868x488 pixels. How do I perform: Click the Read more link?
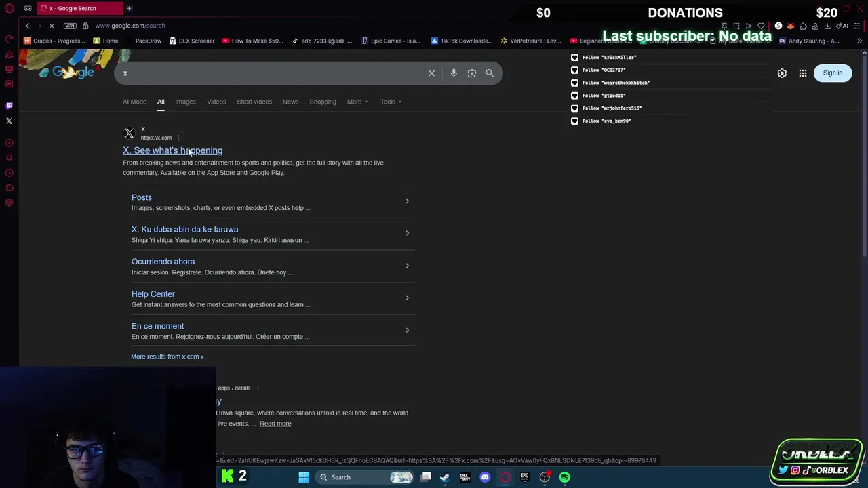pyautogui.click(x=275, y=424)
